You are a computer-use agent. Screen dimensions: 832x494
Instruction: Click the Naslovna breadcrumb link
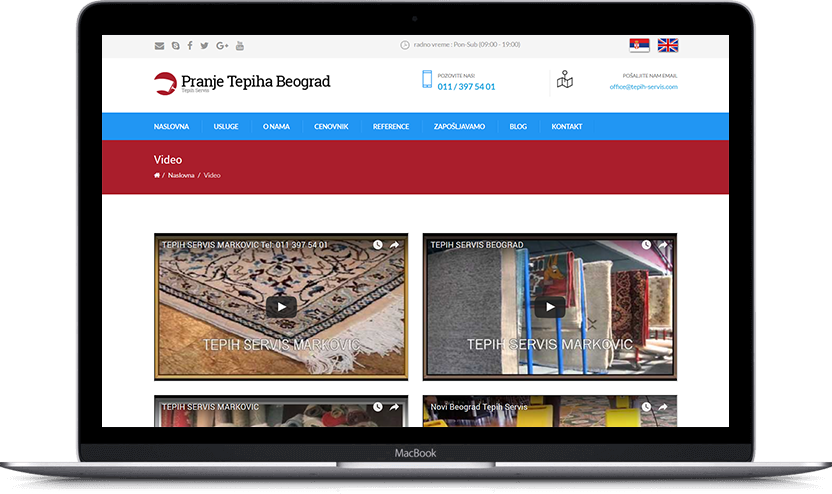click(x=181, y=175)
